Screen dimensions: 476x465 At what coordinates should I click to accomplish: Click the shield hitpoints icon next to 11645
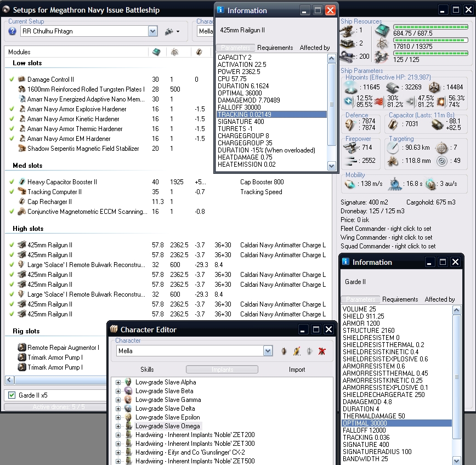click(351, 87)
